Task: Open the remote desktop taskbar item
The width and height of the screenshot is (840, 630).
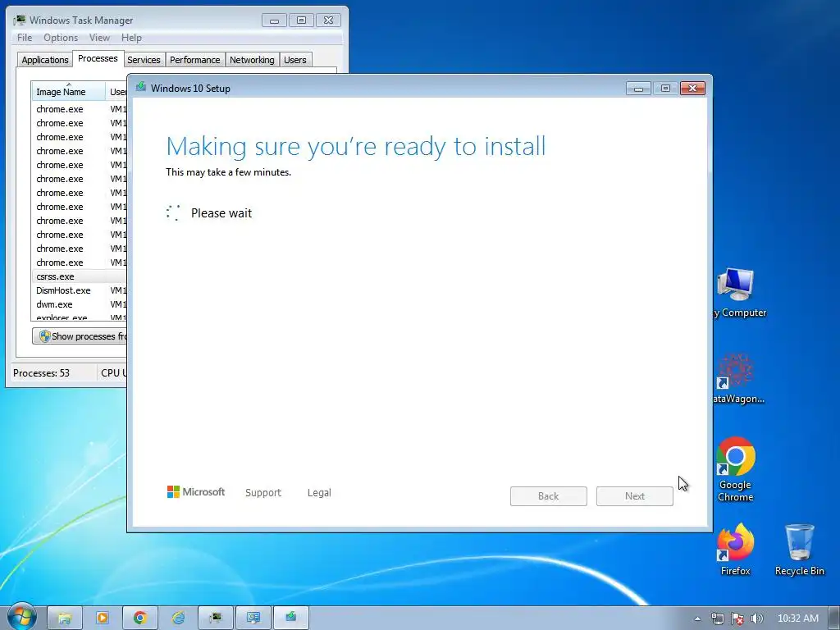Action: [253, 618]
